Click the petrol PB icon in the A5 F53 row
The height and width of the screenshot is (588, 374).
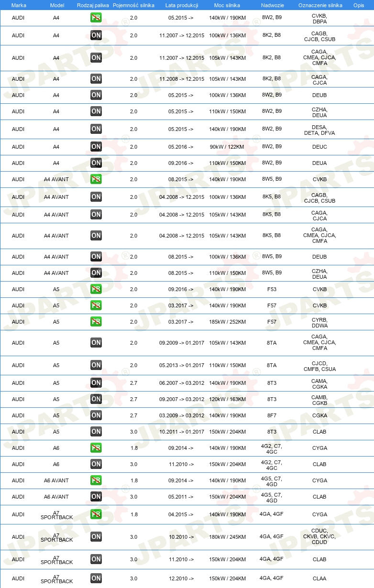click(96, 289)
